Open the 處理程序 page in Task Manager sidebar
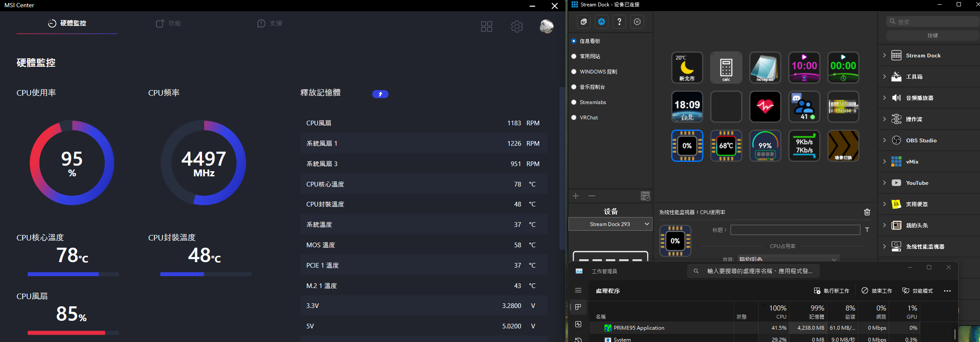 click(x=578, y=307)
